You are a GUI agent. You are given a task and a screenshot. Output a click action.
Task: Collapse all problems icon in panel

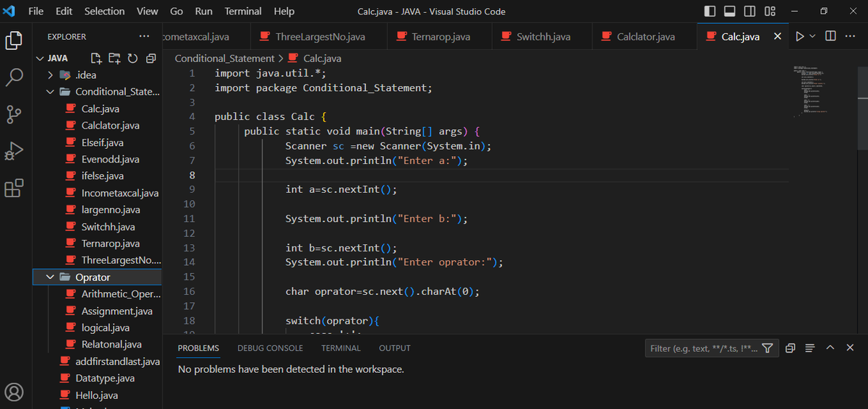click(790, 348)
